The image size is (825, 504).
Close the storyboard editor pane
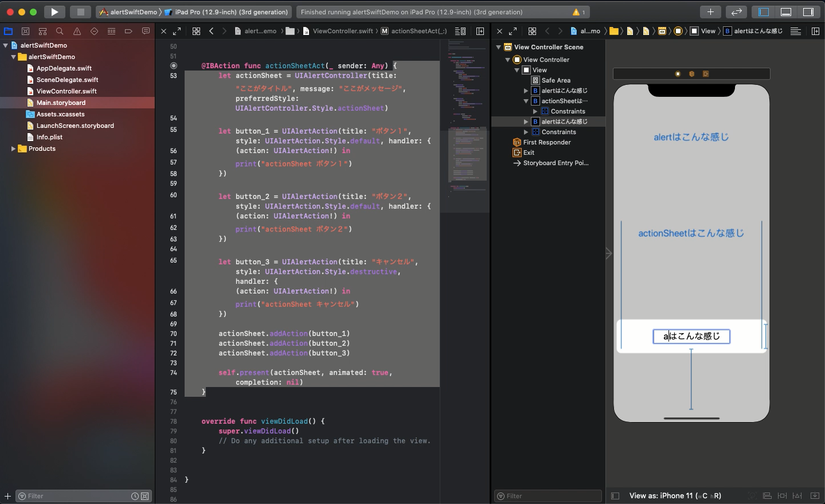click(500, 31)
